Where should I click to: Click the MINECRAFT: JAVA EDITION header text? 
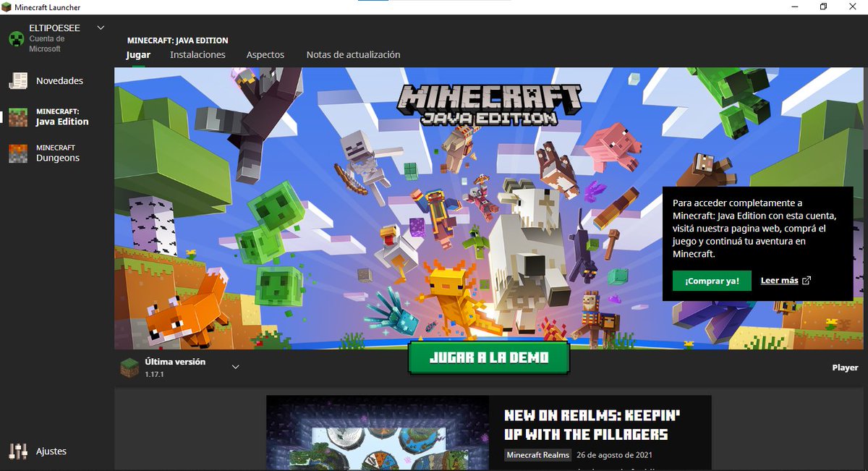177,41
